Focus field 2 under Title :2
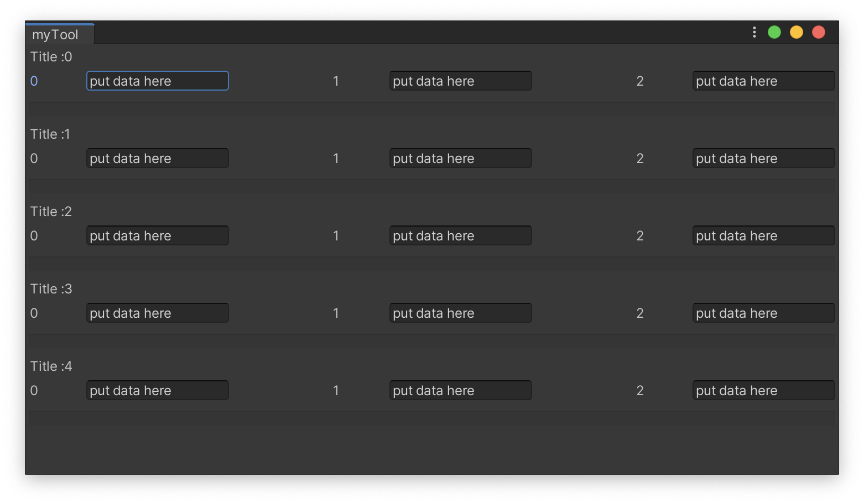This screenshot has width=864, height=504. [764, 235]
